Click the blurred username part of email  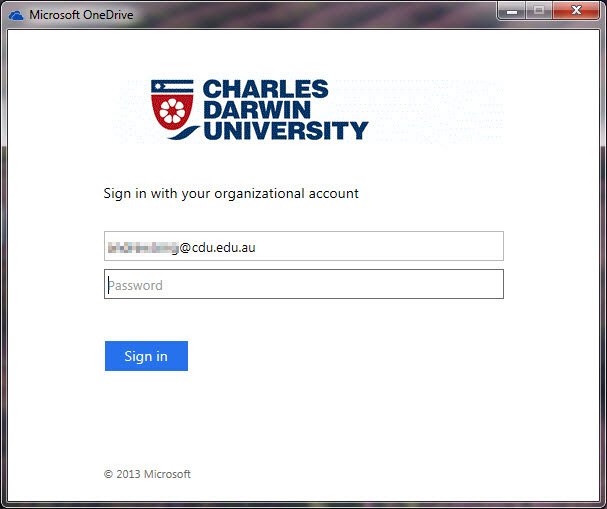[x=143, y=247]
